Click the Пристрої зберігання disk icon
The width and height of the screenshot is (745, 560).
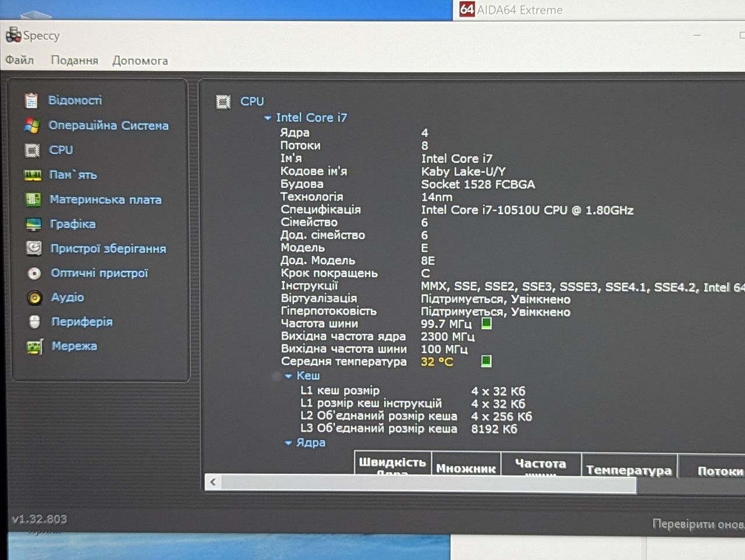pyautogui.click(x=34, y=248)
